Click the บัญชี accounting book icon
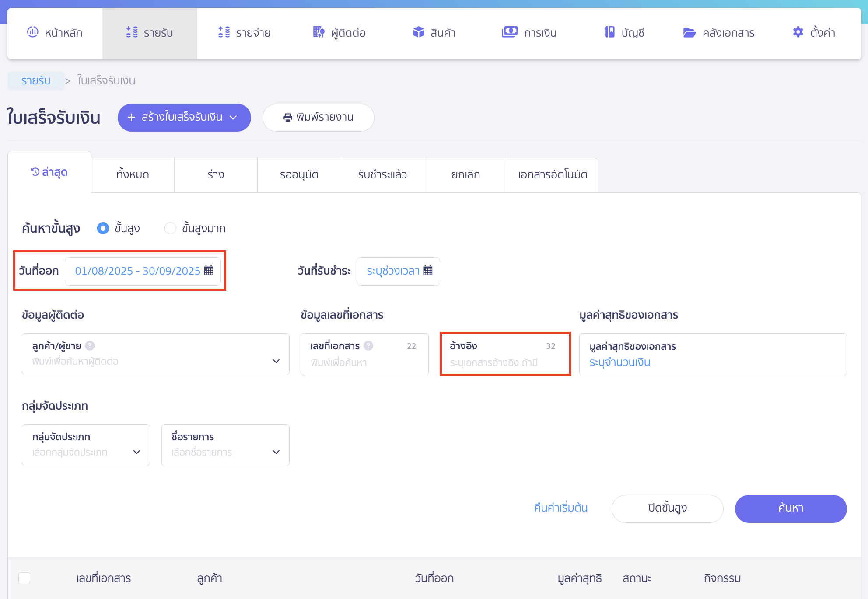This screenshot has width=868, height=599. pyautogui.click(x=609, y=32)
